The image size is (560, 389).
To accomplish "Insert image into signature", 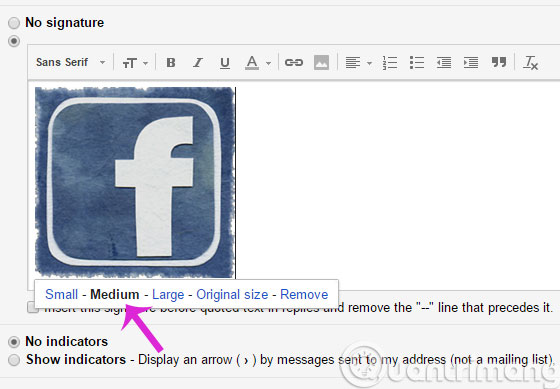I will click(321, 63).
